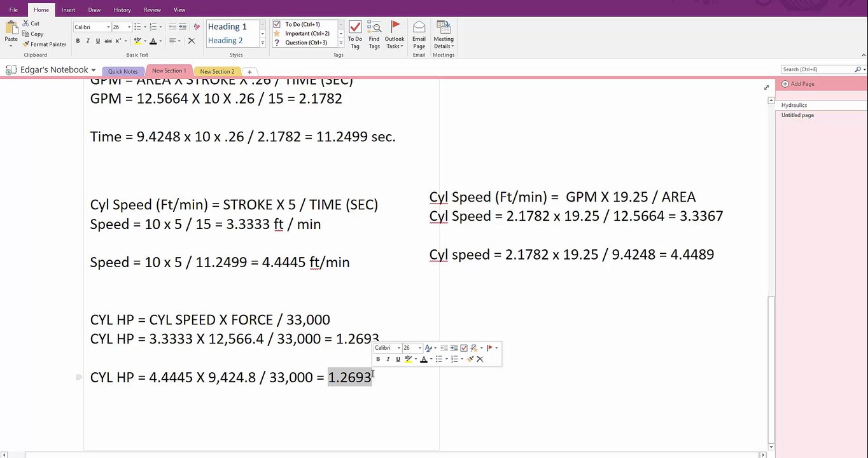Expand page to full page view arrow
The height and width of the screenshot is (458, 868).
point(766,87)
